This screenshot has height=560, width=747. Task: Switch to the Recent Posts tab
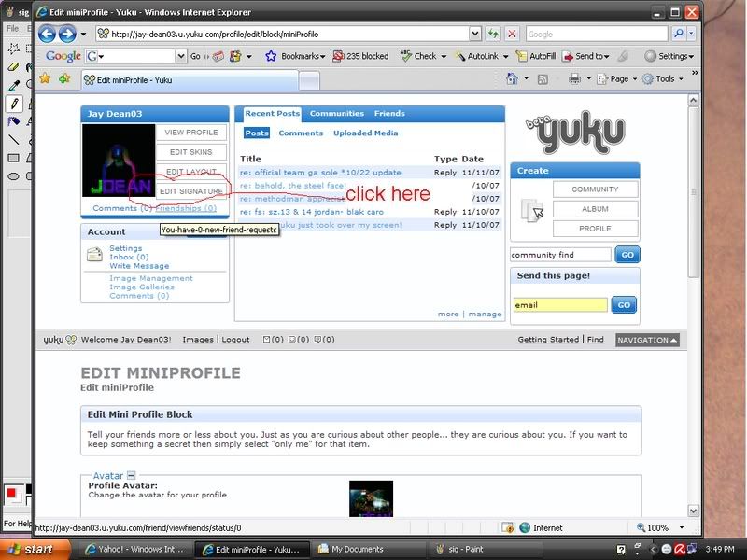point(272,113)
